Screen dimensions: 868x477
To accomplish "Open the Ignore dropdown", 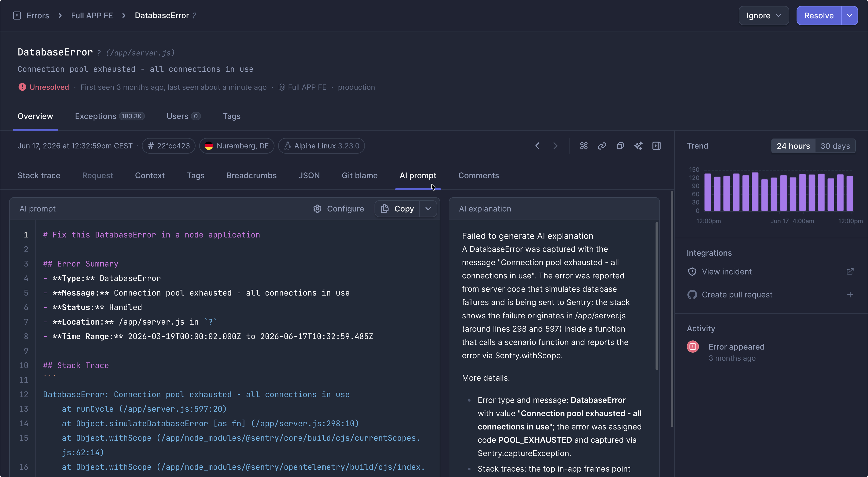I will pyautogui.click(x=764, y=15).
